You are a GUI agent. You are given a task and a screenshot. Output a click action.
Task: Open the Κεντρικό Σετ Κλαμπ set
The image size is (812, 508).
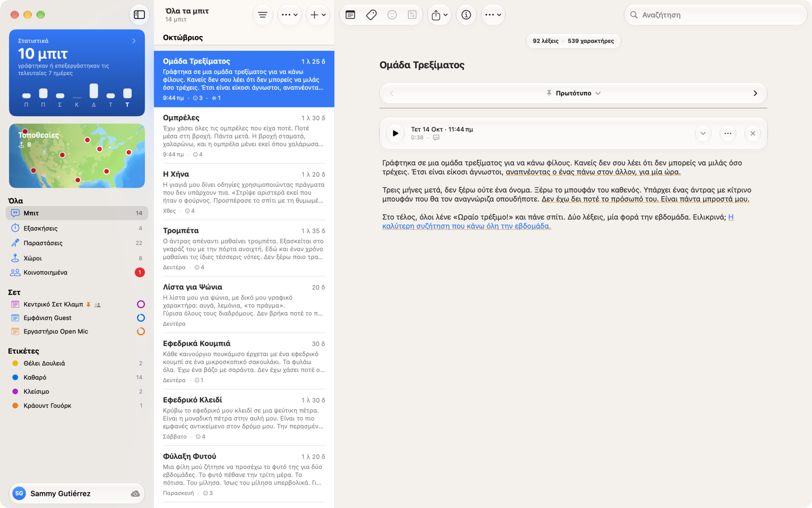coord(77,304)
